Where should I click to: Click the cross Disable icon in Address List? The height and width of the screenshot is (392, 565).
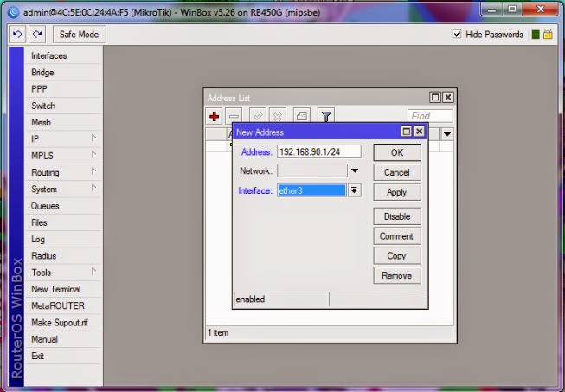click(x=278, y=116)
